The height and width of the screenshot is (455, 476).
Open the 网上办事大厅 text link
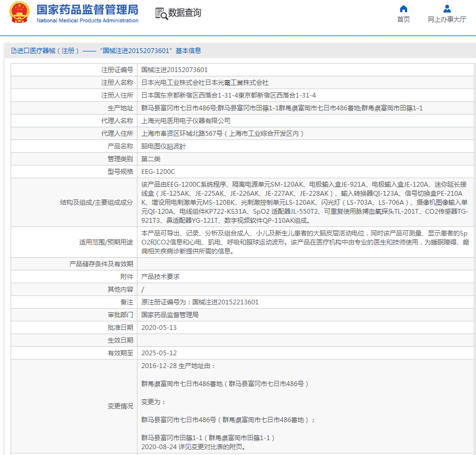447,20
